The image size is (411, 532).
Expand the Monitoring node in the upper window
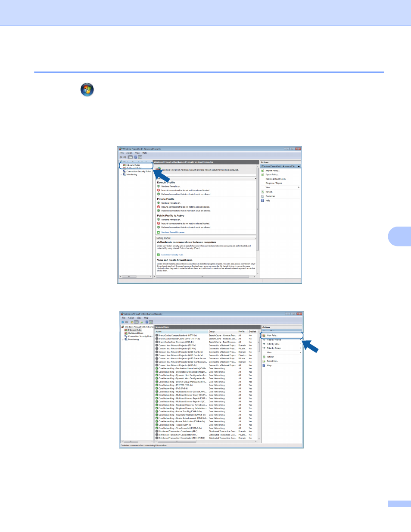121,174
